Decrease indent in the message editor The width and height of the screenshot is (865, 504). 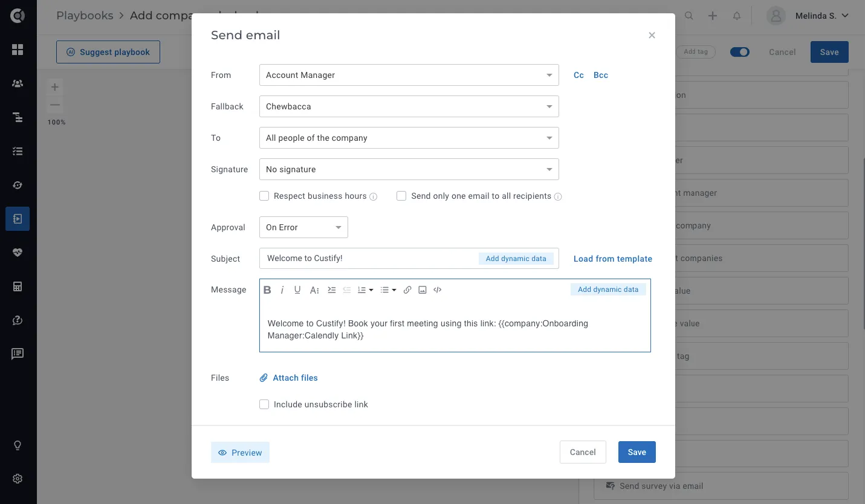point(347,290)
